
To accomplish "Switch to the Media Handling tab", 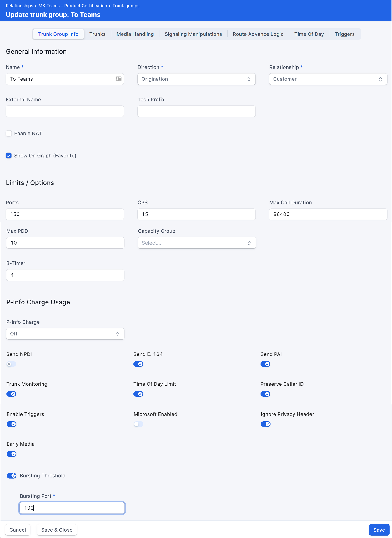I will [x=135, y=34].
